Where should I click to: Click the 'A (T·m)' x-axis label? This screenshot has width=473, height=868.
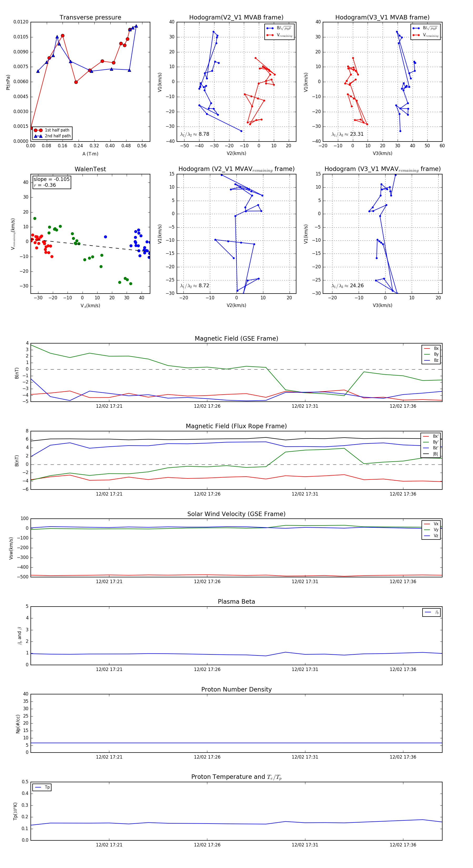tap(90, 154)
